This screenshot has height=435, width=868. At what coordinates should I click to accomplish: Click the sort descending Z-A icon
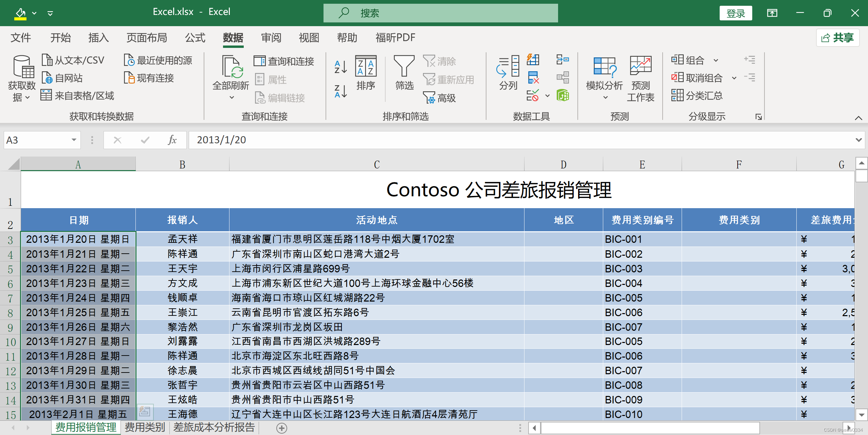340,91
